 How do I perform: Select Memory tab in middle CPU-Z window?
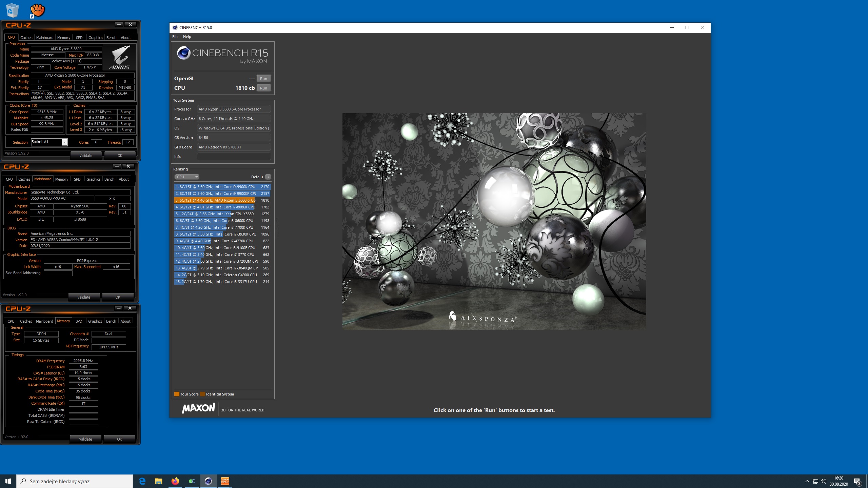coord(62,179)
